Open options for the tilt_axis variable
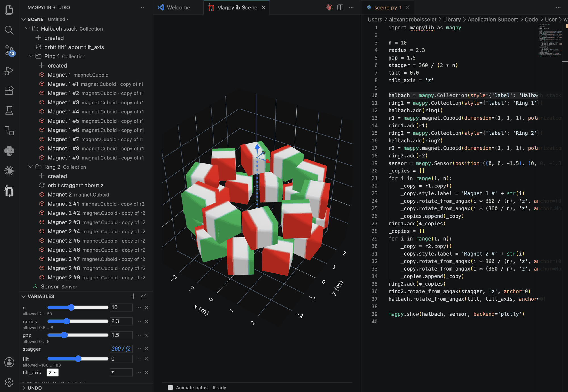The width and height of the screenshot is (568, 392). coord(139,372)
